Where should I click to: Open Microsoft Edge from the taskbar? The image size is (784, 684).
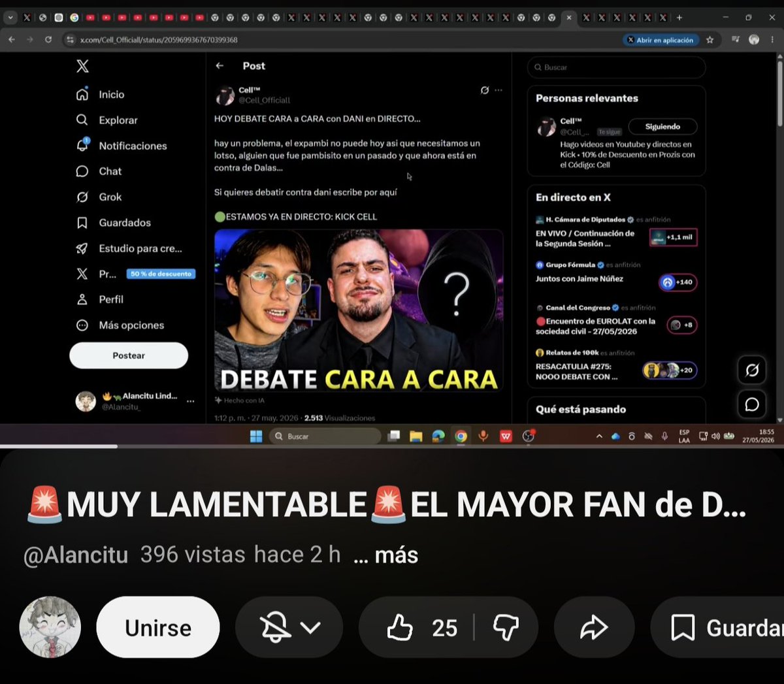[438, 436]
